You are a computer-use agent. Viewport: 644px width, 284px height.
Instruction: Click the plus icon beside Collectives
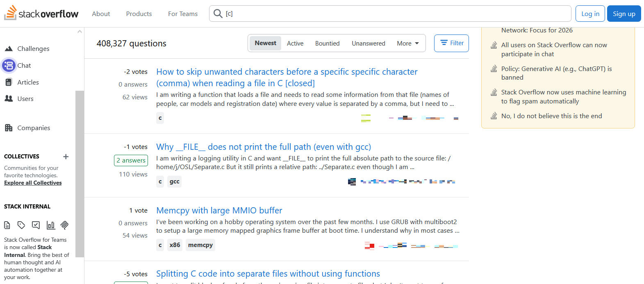(x=66, y=157)
